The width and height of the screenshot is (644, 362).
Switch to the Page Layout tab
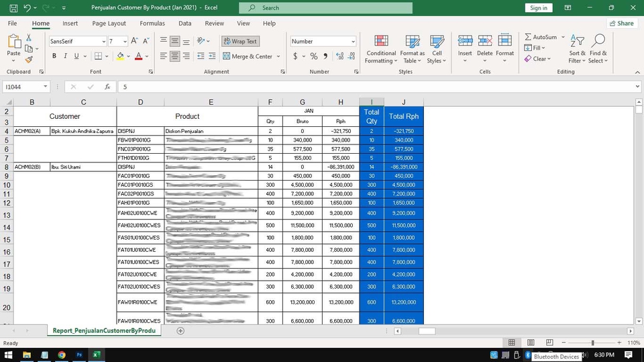point(109,24)
